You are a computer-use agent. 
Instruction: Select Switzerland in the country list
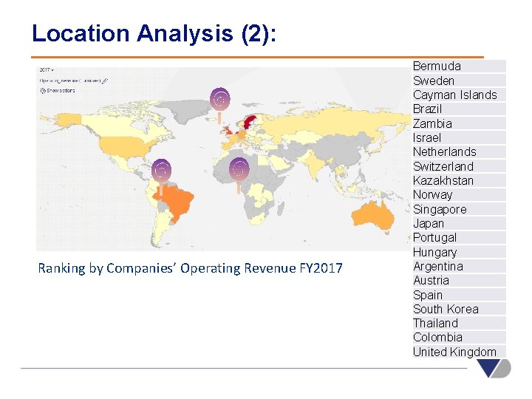460,166
